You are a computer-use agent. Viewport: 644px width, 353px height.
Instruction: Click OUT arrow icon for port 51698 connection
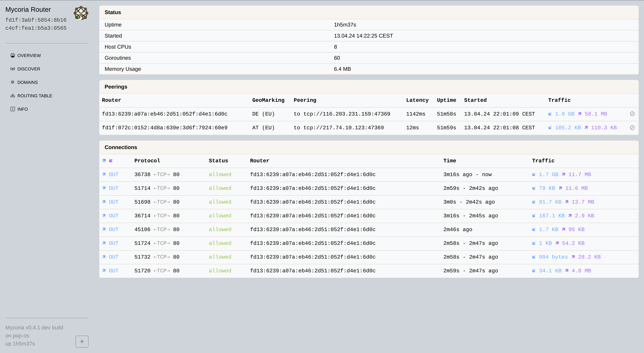click(104, 202)
